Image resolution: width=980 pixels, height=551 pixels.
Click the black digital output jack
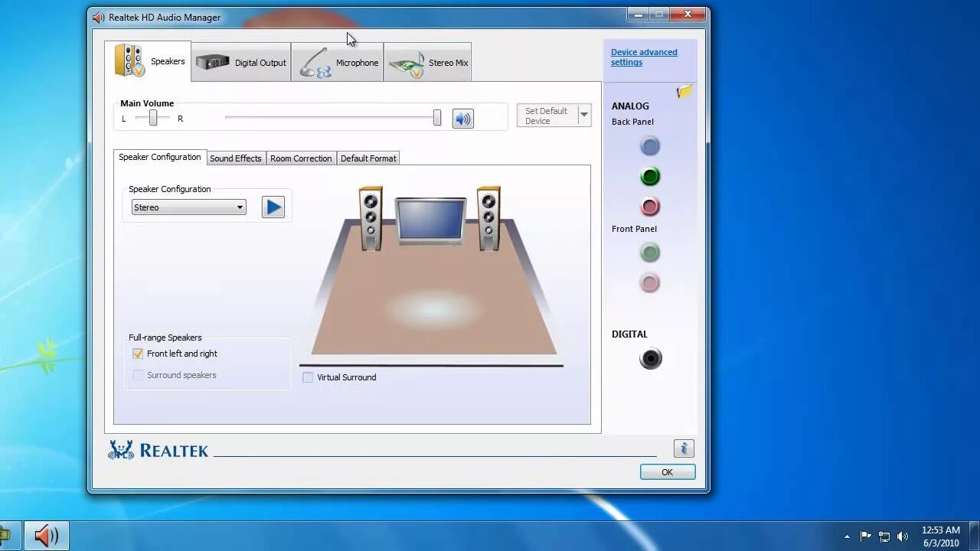coord(651,358)
